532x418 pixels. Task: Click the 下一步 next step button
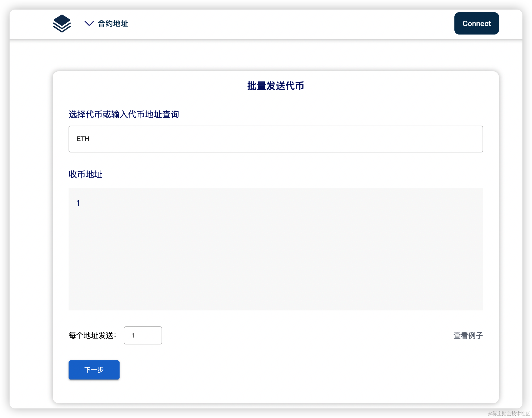94,370
